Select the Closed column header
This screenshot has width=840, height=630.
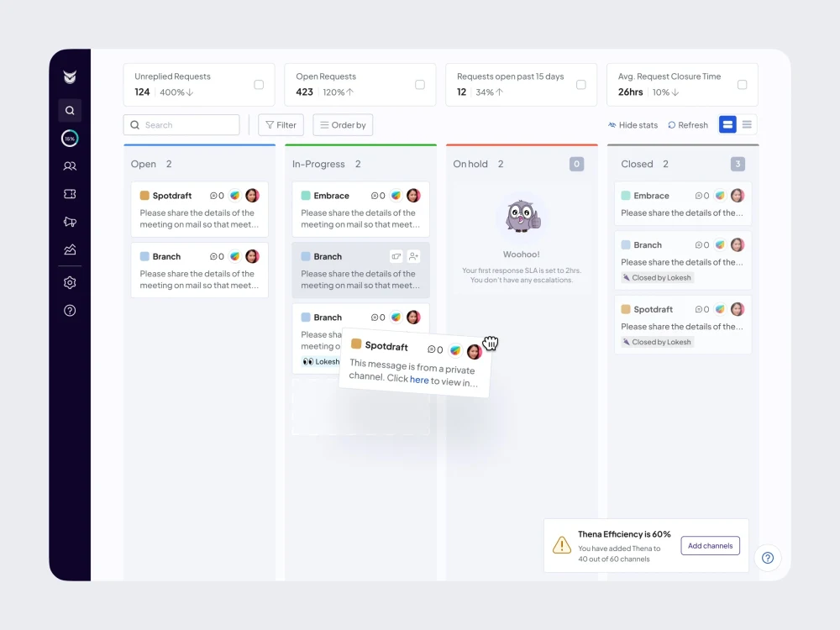click(x=637, y=164)
